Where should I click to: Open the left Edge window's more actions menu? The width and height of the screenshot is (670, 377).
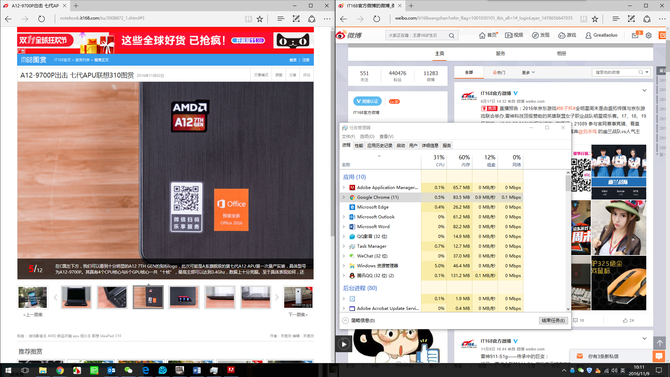click(327, 19)
